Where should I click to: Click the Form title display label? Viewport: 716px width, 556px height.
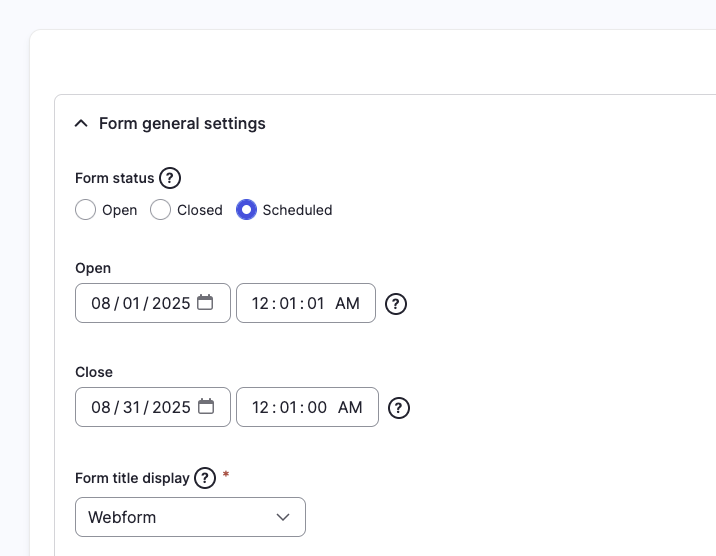[132, 478]
